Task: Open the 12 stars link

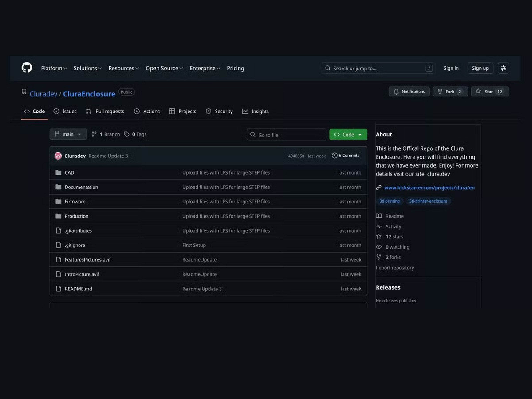Action: [x=394, y=237]
